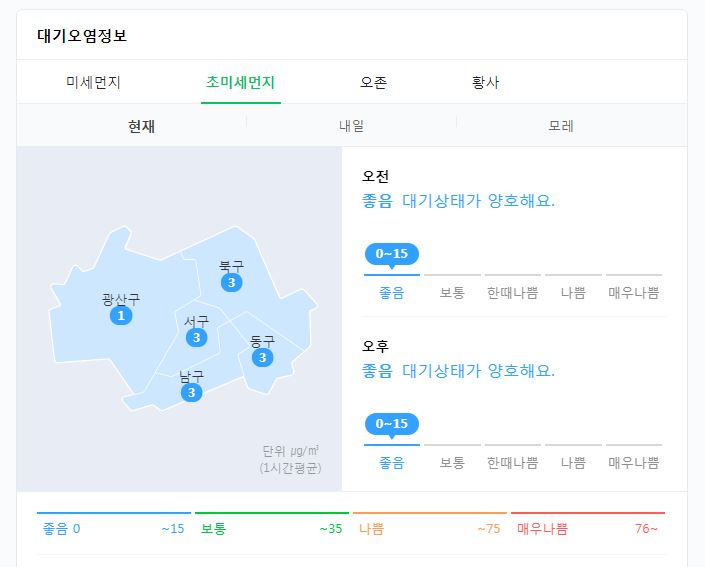Viewport: 705px width, 567px height.
Task: Select the 현재 time period
Action: point(141,126)
